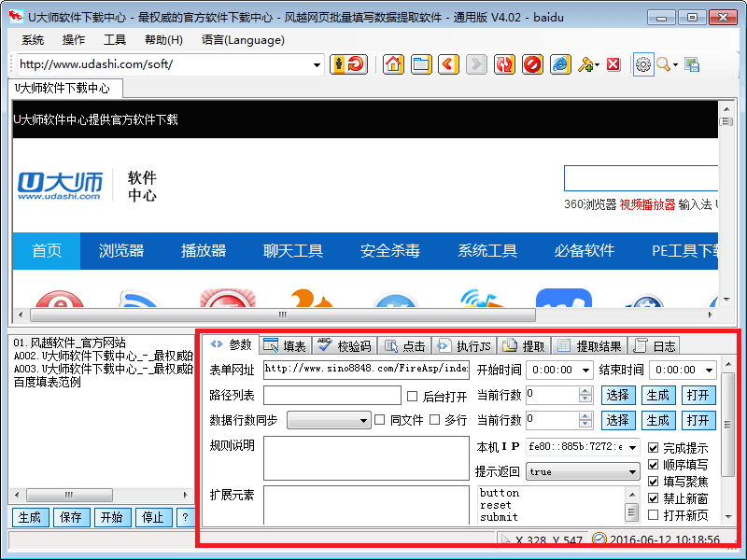Screen dimensions: 747x560
Task: Click the Internet Explorer icon
Action: (560, 64)
